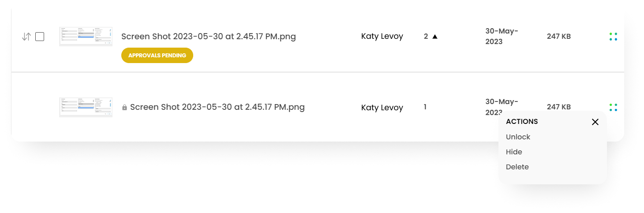
Task: Open the locked version thumbnail preview
Action: pos(86,107)
